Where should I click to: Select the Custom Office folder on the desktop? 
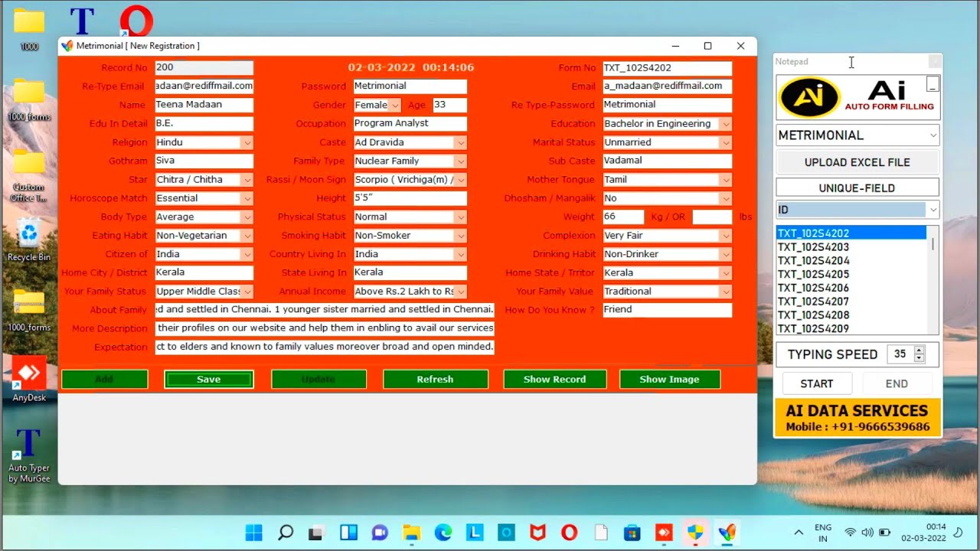coord(29,176)
